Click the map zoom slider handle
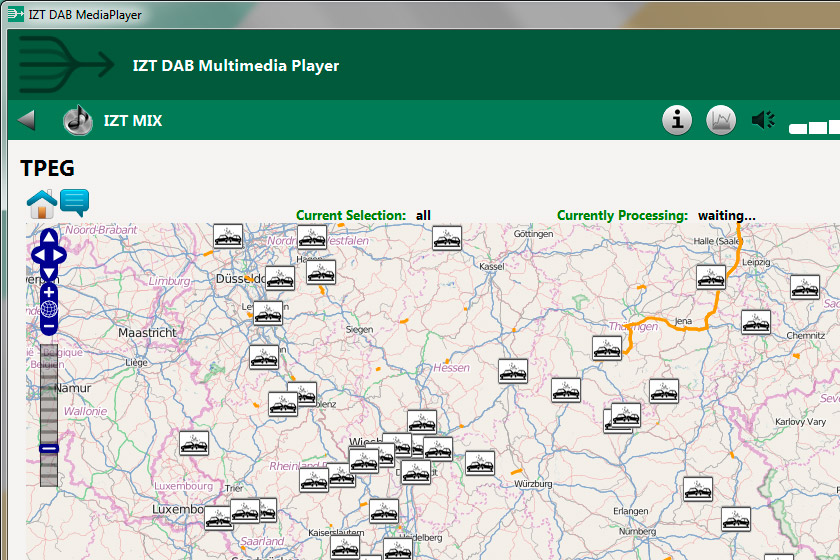840x560 pixels. [x=49, y=449]
